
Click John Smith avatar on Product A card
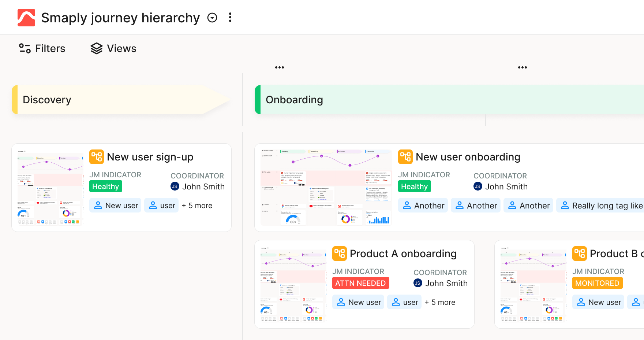418,283
